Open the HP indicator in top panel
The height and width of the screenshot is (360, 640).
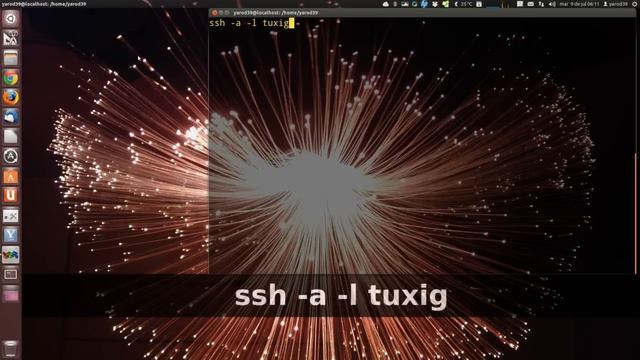click(x=424, y=4)
